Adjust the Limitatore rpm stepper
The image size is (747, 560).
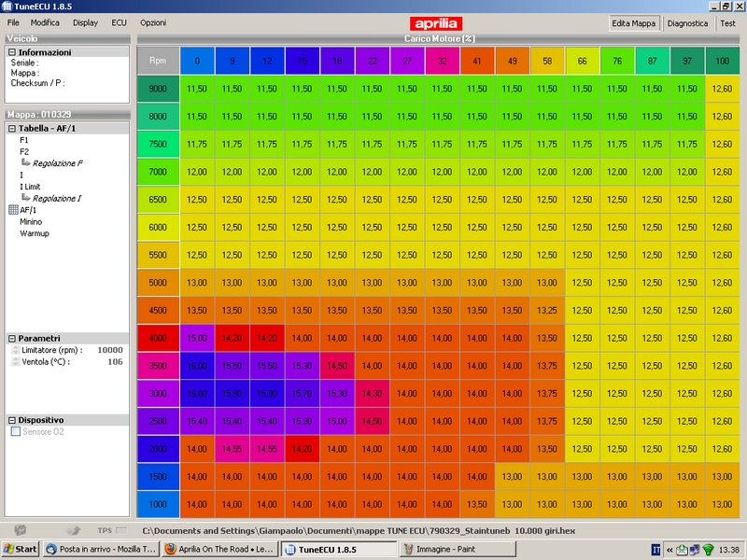pos(16,350)
